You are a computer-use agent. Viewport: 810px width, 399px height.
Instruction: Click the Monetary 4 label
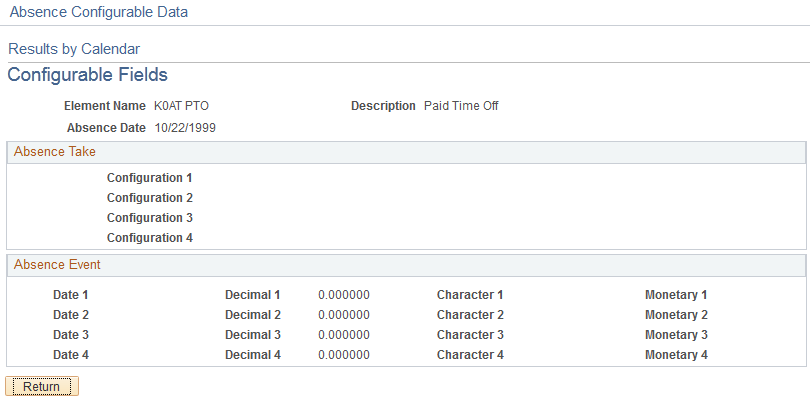pyautogui.click(x=676, y=355)
